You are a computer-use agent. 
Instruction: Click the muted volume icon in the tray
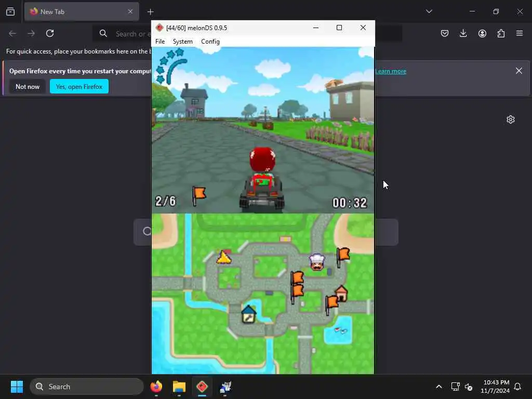click(469, 387)
